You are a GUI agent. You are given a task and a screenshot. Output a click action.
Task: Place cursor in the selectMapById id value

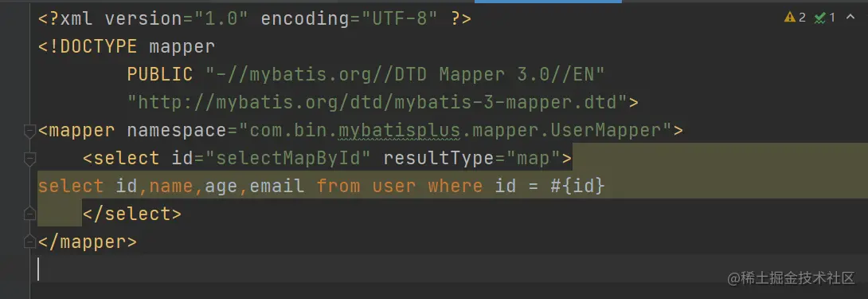(x=287, y=158)
